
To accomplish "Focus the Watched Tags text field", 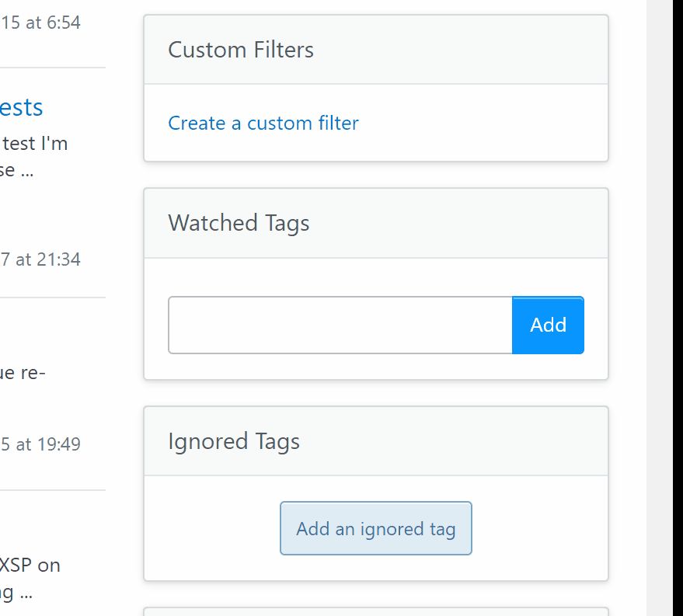I will (340, 325).
